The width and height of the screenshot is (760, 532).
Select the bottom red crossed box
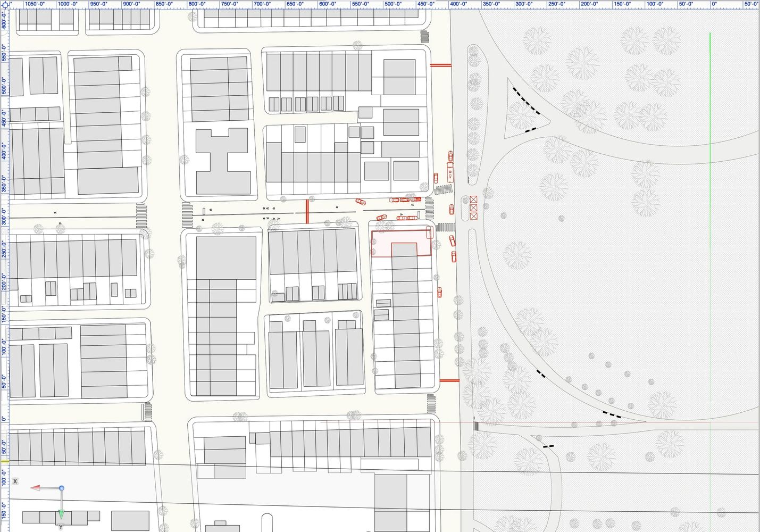click(x=473, y=217)
